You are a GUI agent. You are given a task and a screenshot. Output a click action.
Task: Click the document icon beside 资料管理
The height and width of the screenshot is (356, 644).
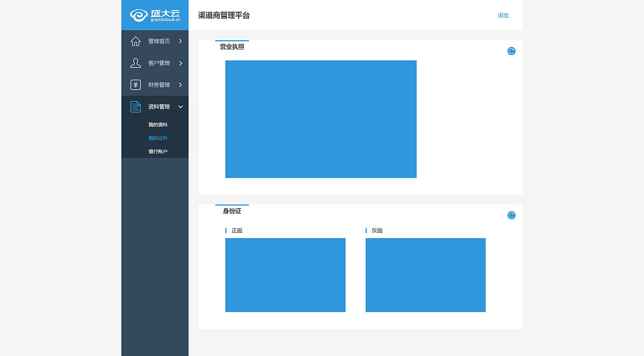coord(136,107)
